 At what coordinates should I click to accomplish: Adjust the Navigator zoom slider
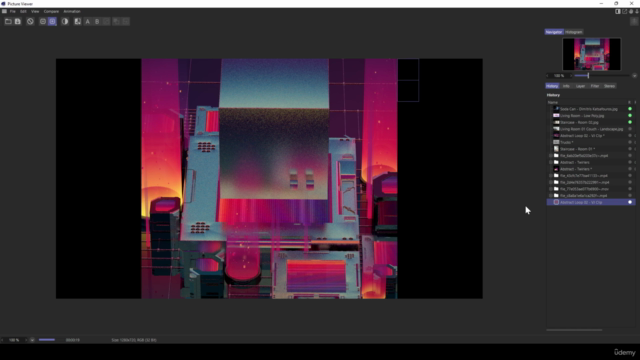pos(601,76)
